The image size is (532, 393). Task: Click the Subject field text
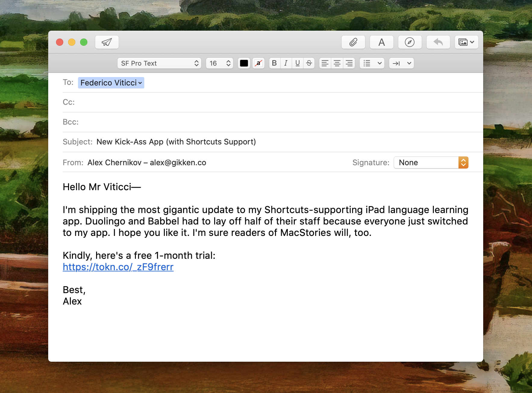pyautogui.click(x=176, y=142)
